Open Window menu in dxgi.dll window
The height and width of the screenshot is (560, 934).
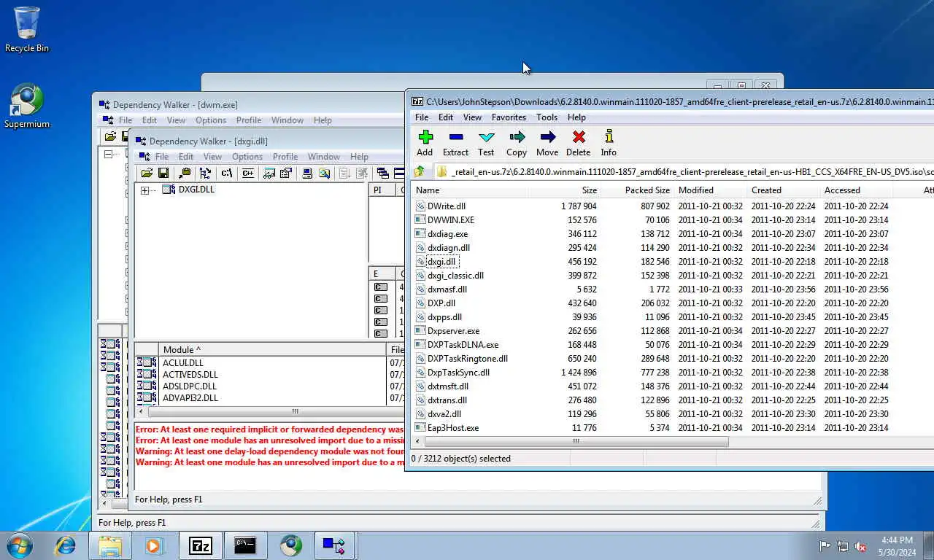tap(324, 156)
